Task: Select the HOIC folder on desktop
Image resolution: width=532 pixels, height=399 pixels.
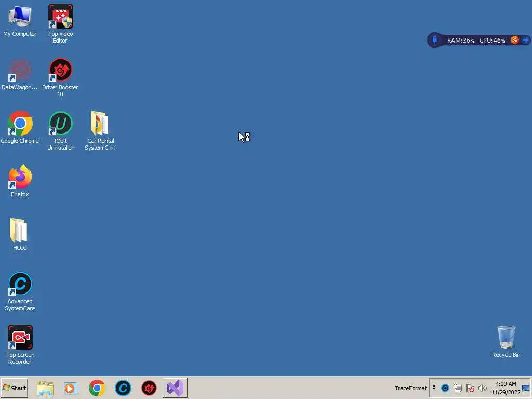Action: (20, 234)
